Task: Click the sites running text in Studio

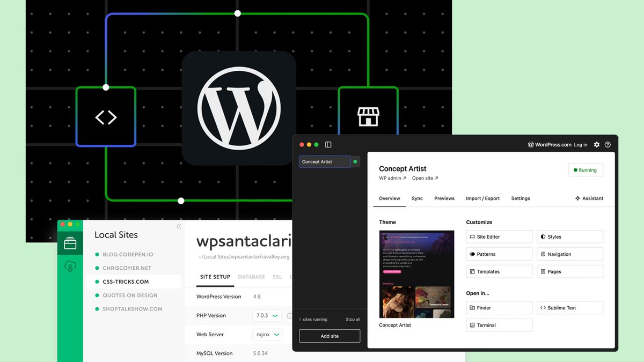Action: click(x=313, y=320)
